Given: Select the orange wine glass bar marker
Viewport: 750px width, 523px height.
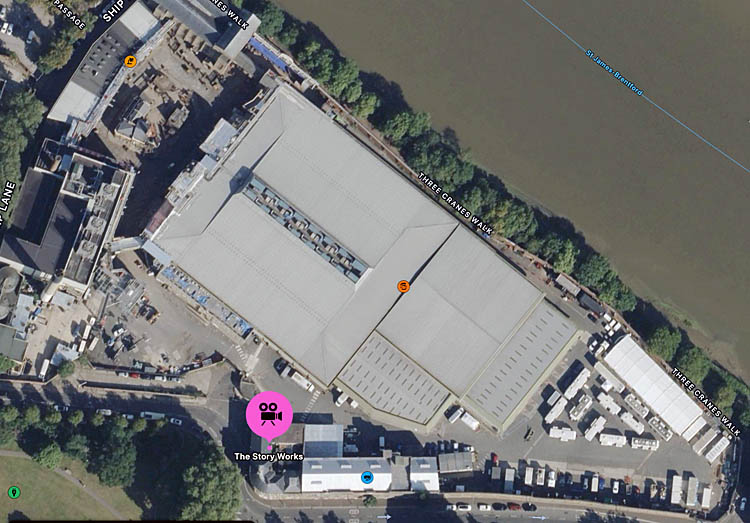Looking at the screenshot, I should coord(130,61).
